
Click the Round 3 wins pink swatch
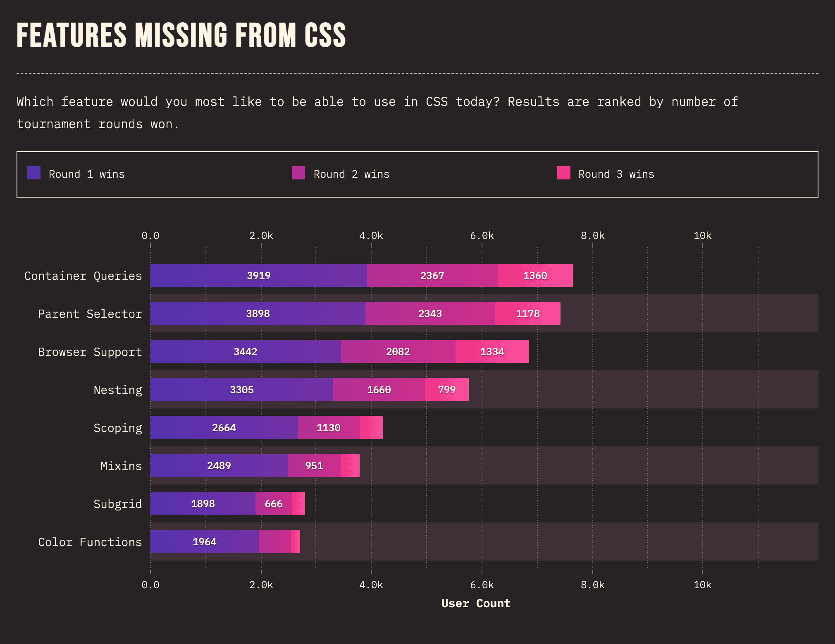click(x=564, y=173)
